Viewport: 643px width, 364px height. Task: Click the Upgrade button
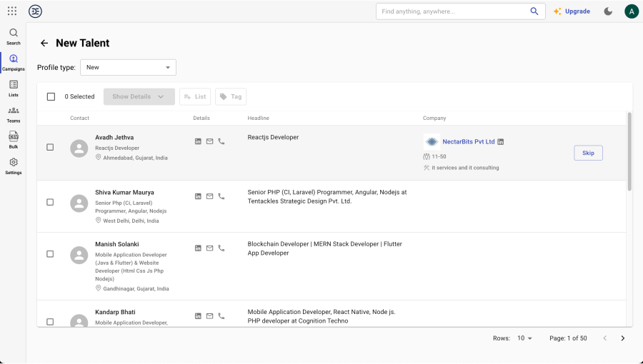(572, 11)
